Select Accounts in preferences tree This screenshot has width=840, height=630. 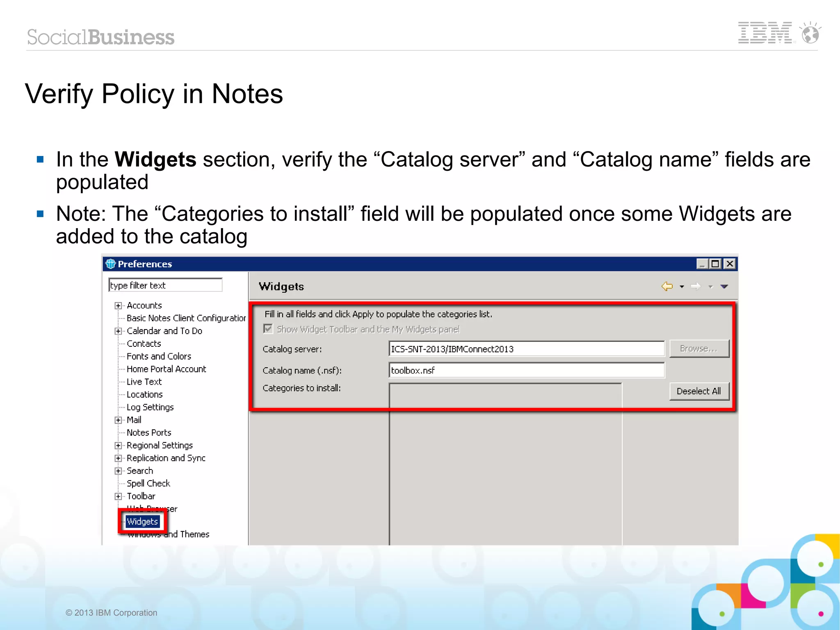pos(144,305)
